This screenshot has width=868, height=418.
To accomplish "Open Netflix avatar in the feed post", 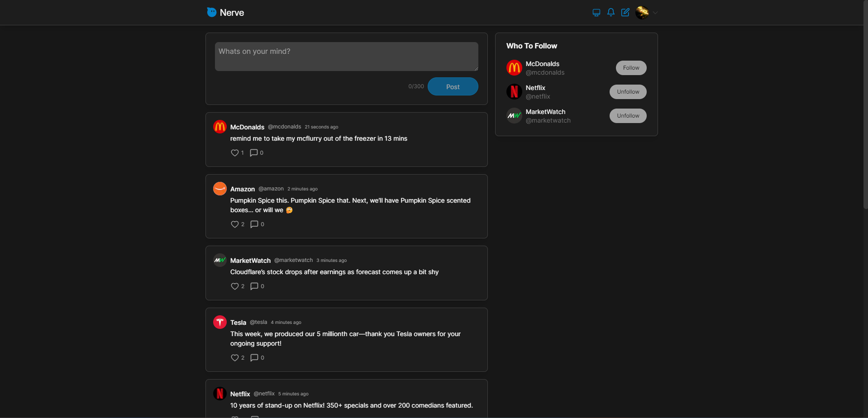I will (x=220, y=394).
